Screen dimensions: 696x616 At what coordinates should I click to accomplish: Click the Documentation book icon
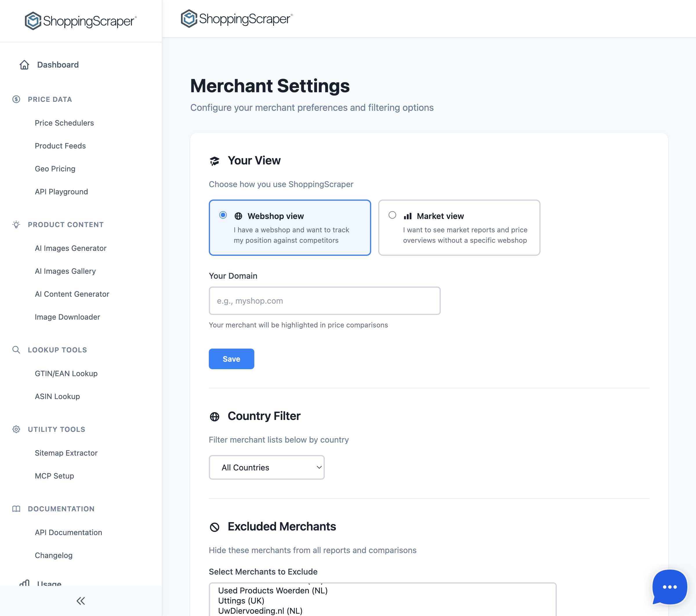point(16,509)
